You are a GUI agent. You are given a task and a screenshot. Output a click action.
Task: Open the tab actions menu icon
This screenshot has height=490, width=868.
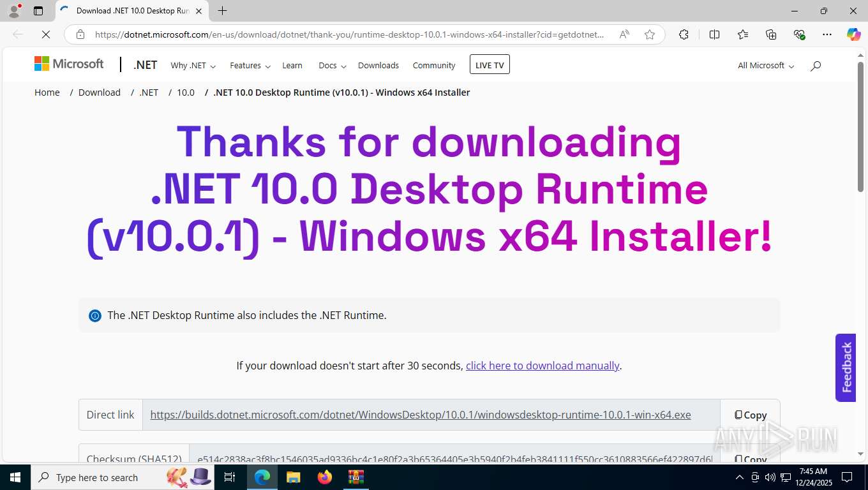tap(38, 11)
